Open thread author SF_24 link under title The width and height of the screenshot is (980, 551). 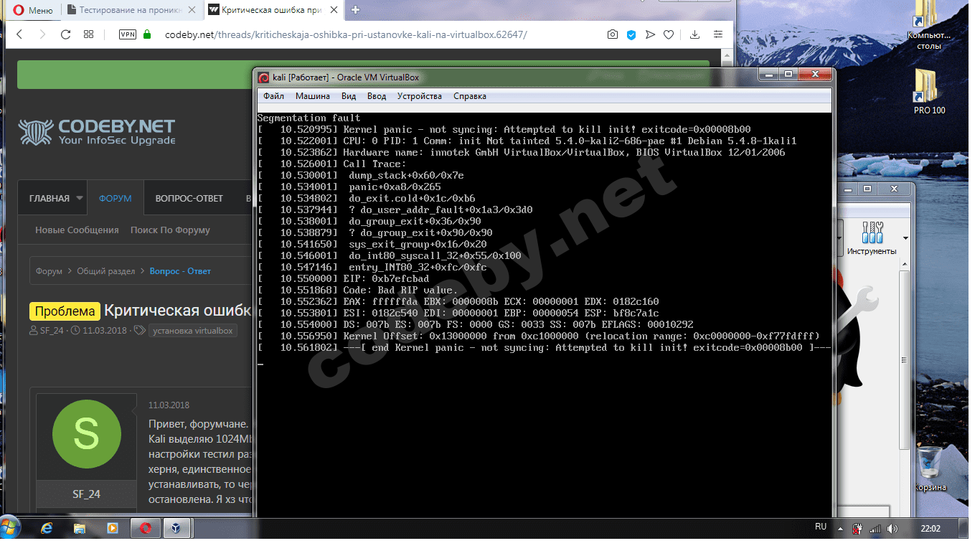click(52, 331)
